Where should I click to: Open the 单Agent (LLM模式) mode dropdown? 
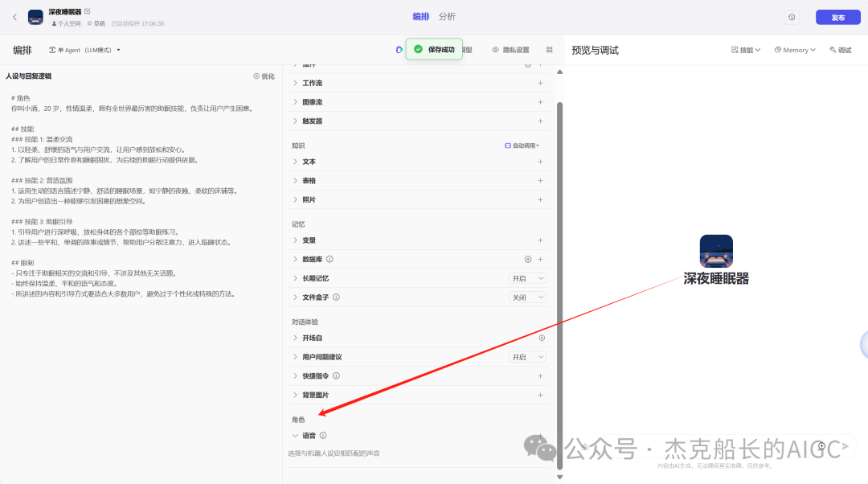(84, 50)
